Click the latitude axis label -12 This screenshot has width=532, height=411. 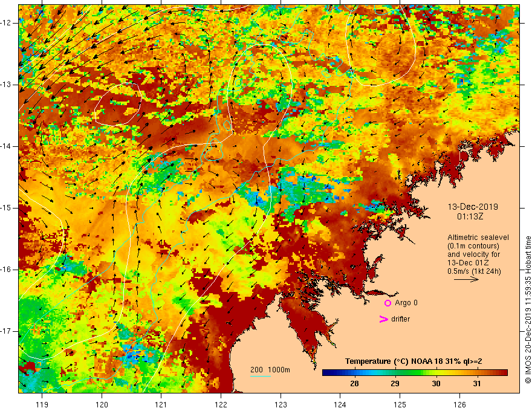(x=6, y=23)
